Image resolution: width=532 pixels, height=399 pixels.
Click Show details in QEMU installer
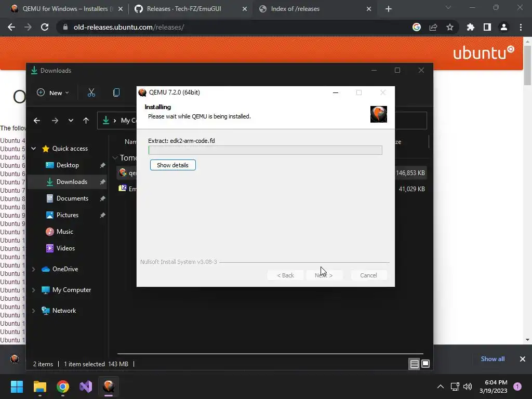point(172,165)
